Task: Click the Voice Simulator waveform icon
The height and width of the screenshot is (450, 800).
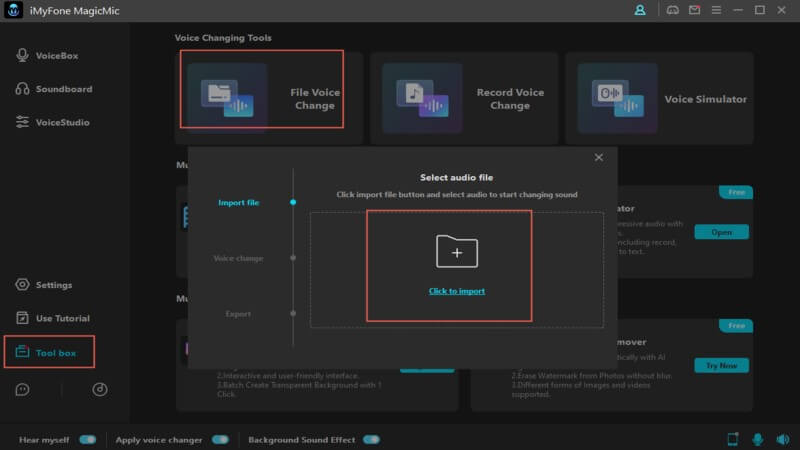Action: point(617,98)
